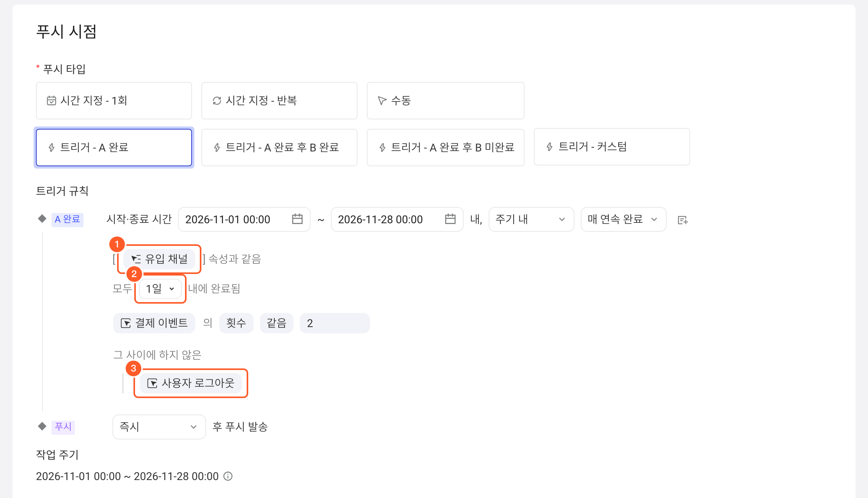The image size is (868, 498).
Task: Select '트리거 - A 완료 후 B 미완료'
Action: 445,148
